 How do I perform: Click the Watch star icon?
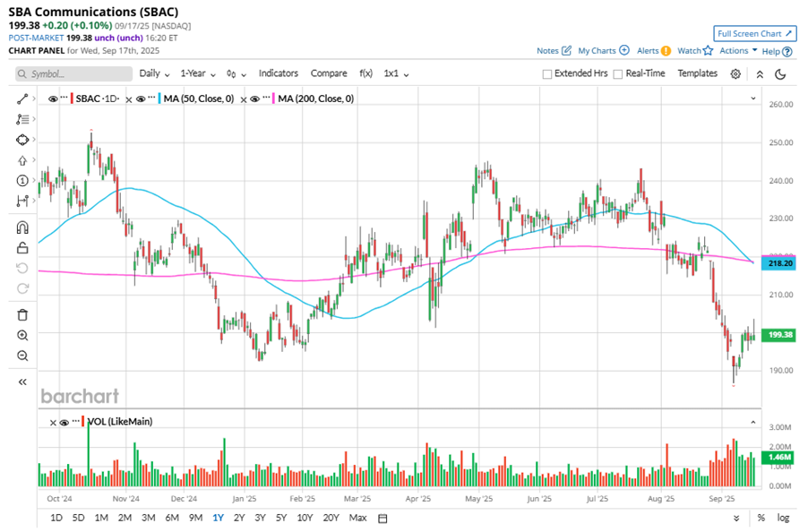pos(708,50)
